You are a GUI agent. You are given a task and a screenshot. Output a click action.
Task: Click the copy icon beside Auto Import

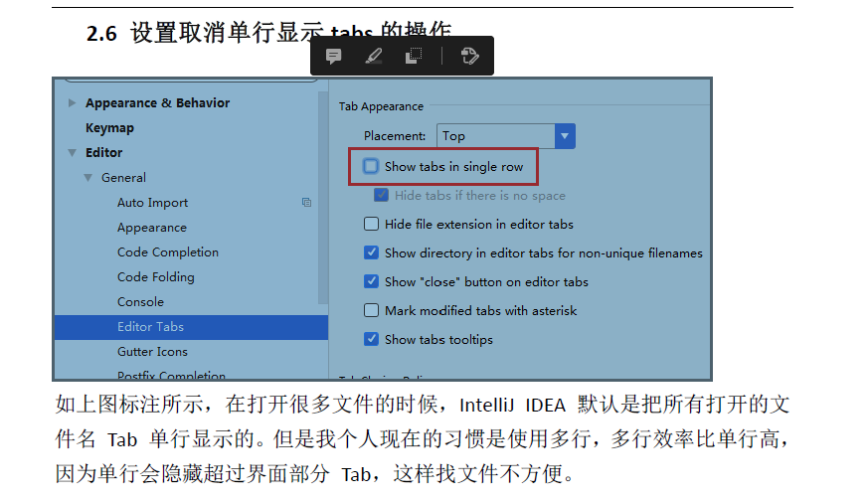pyautogui.click(x=306, y=202)
